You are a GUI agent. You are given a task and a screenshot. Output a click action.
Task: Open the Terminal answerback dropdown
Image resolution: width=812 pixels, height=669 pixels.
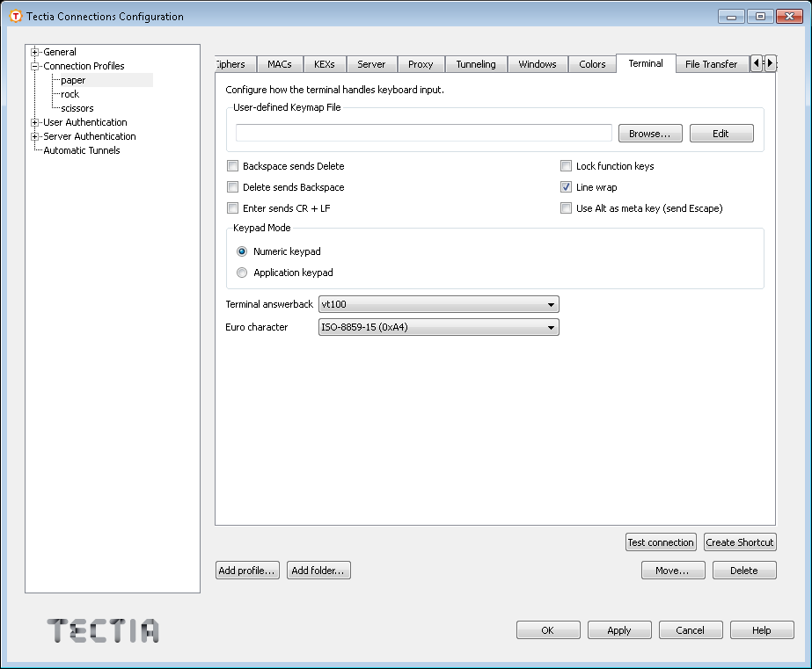click(551, 304)
